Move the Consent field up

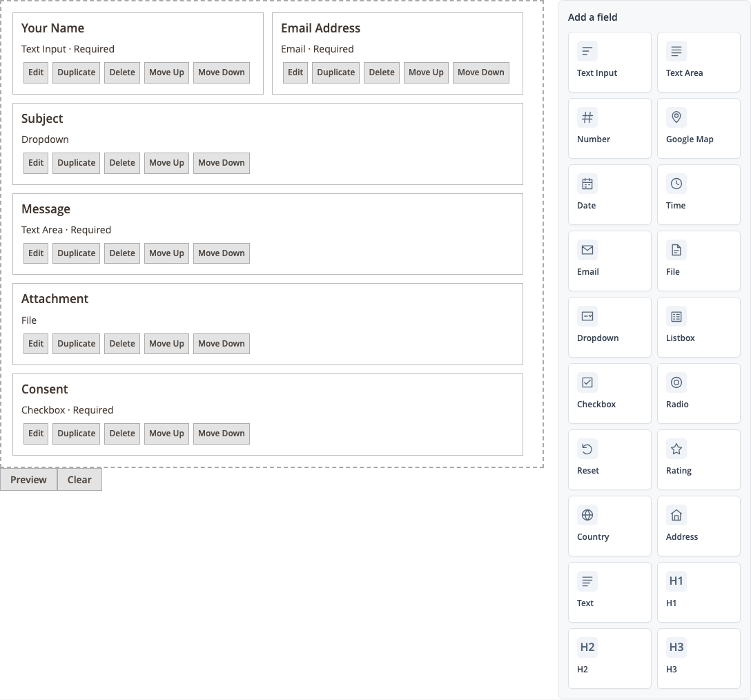(166, 434)
